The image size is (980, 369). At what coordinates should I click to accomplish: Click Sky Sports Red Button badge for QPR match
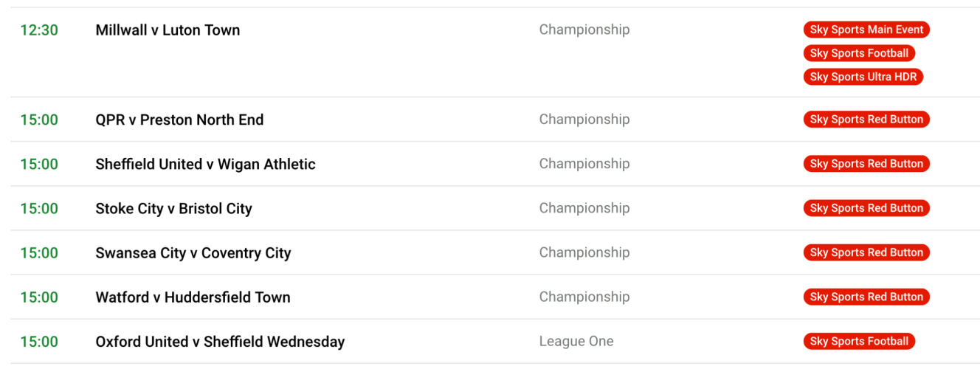866,120
